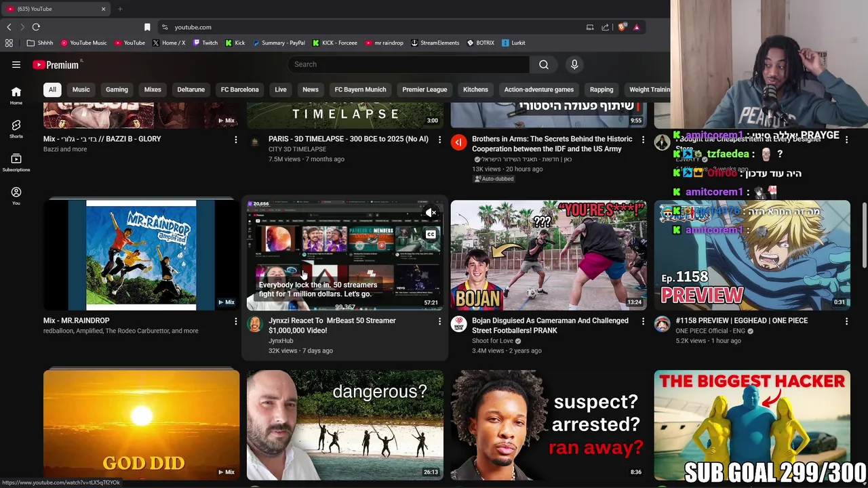Viewport: 868px width, 488px height.
Task: Open more options for Mix - BAZZI B - GLORY
Action: coord(236,140)
